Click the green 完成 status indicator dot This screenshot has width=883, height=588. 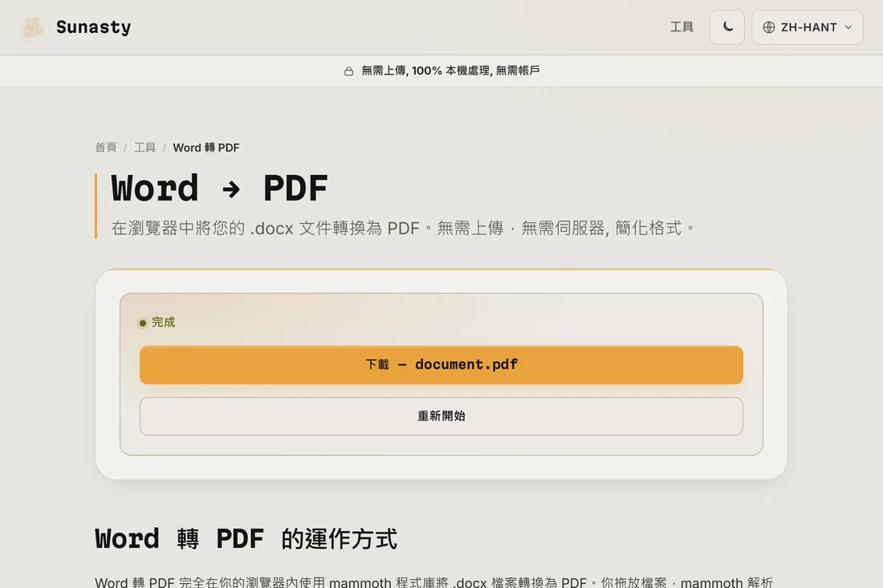(142, 323)
